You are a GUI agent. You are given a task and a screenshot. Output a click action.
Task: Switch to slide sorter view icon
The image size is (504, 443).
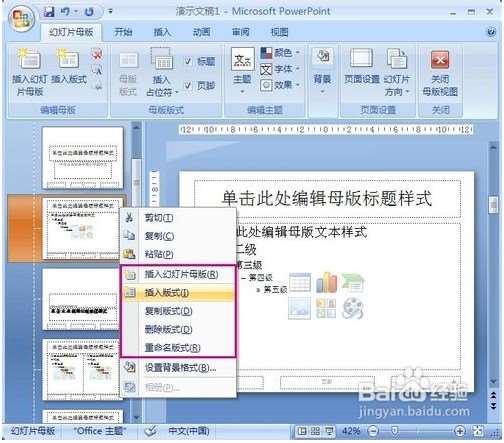pyautogui.click(x=315, y=431)
